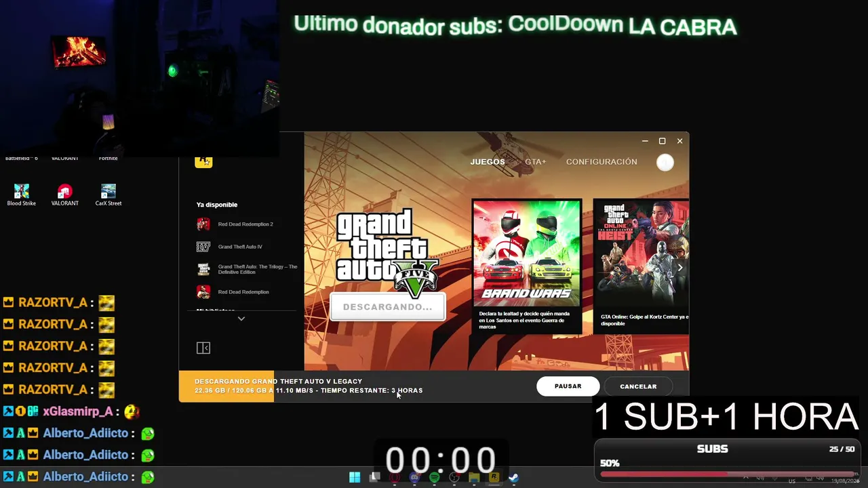The width and height of the screenshot is (868, 488).
Task: Click the DESCARGANDO... button
Action: click(387, 307)
